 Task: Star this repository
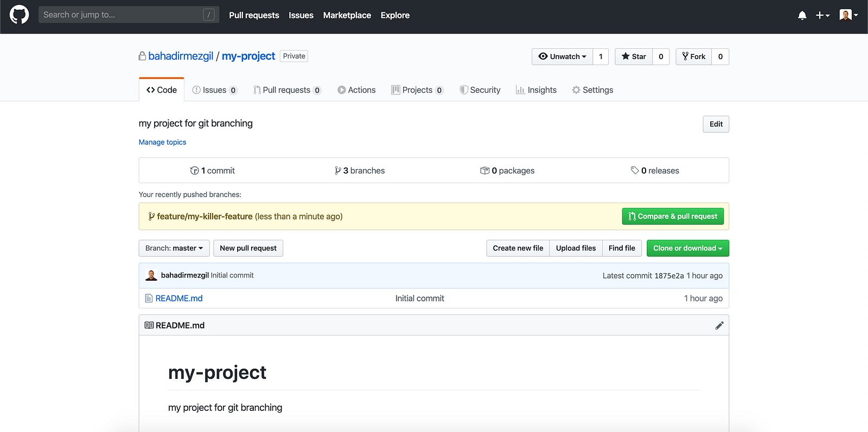634,56
